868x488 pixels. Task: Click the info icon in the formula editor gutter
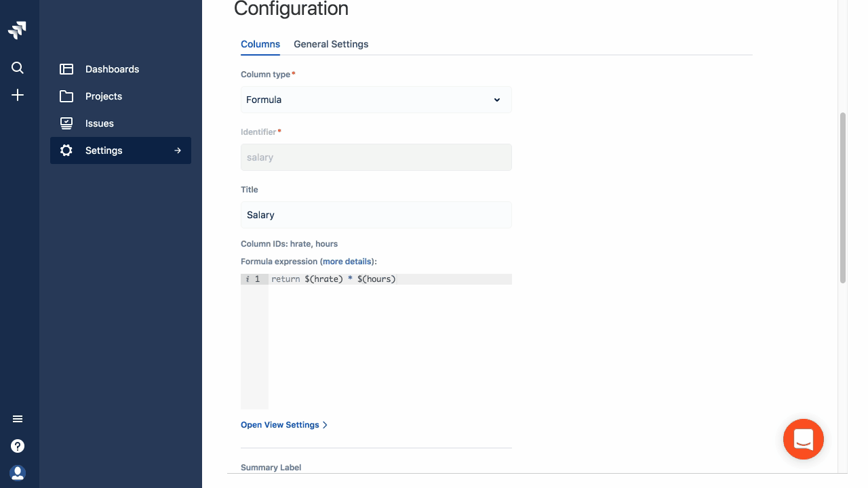click(247, 279)
